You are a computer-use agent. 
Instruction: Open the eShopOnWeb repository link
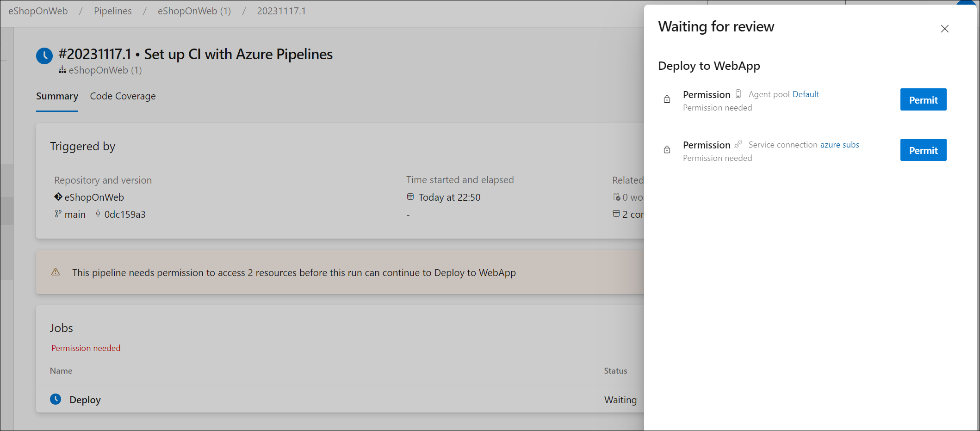pyautogui.click(x=94, y=197)
